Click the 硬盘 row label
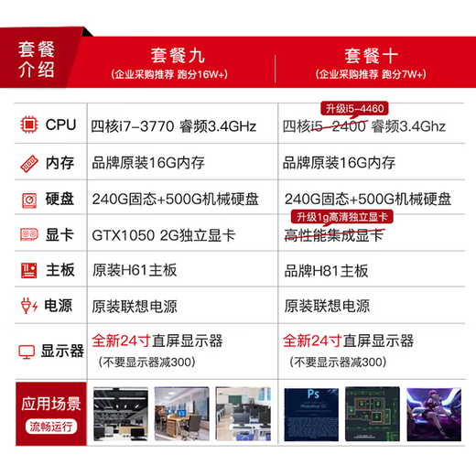This screenshot has height=476, width=476. (59, 199)
